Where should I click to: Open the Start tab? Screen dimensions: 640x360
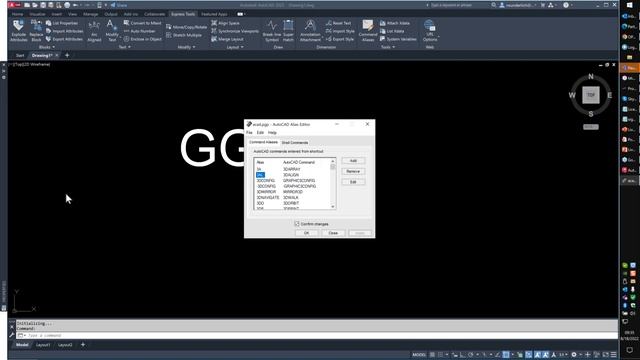20,55
